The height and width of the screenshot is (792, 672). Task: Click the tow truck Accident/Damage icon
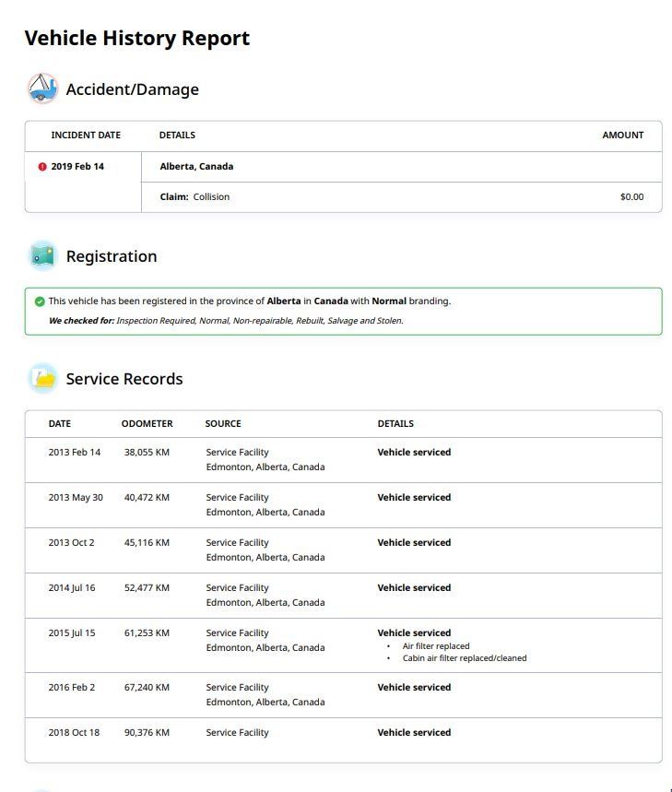pos(42,89)
